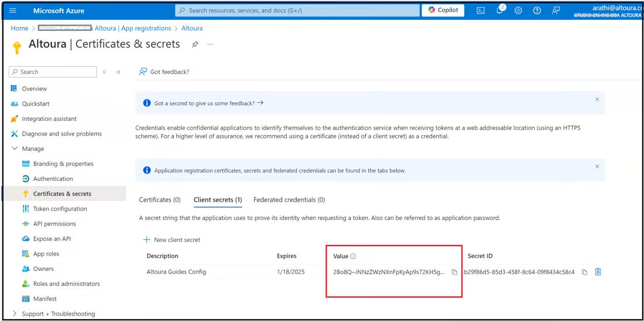Click the Microsoft Azure logo text
Viewport: 644px width, 321px height.
[59, 11]
